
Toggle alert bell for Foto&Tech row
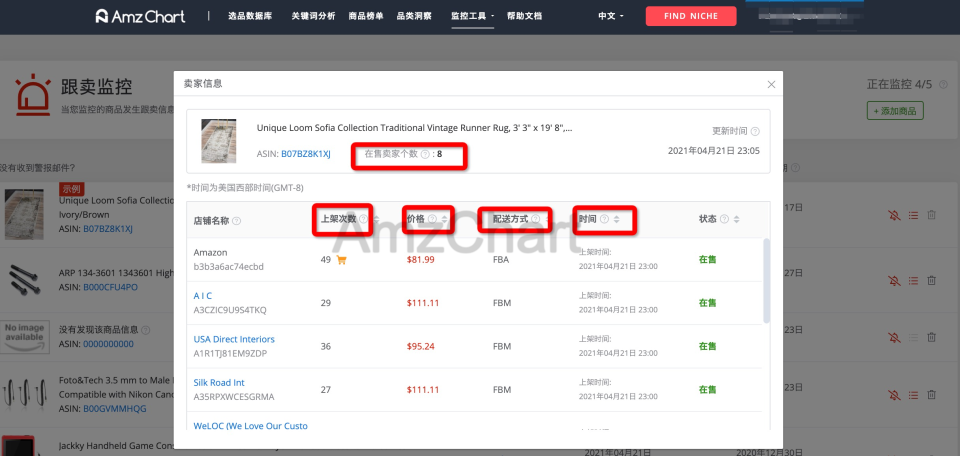pyautogui.click(x=894, y=395)
